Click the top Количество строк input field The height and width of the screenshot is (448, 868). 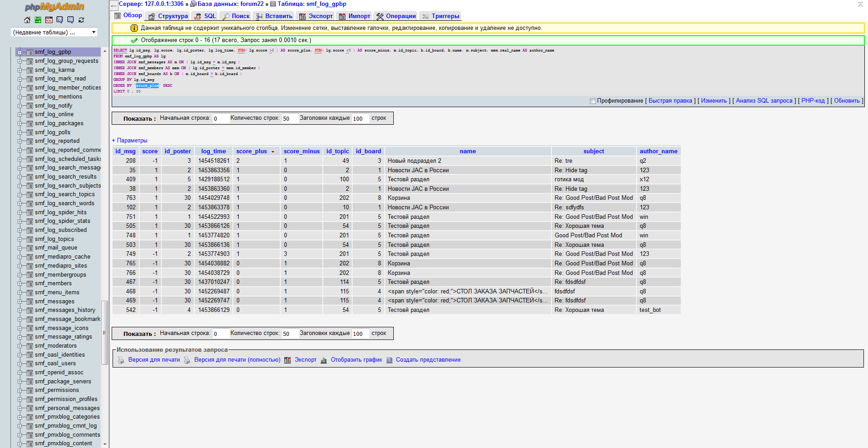(289, 118)
